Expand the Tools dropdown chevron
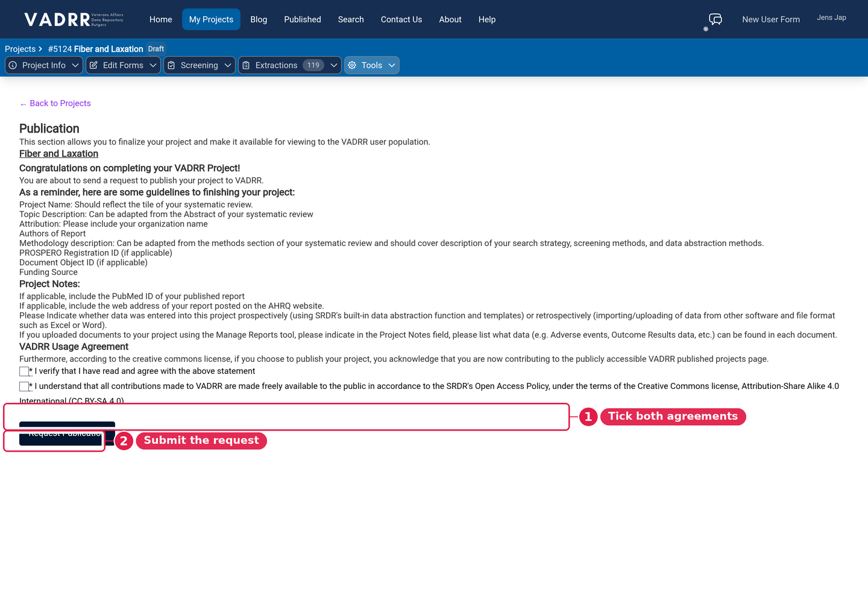868x603 pixels. [392, 65]
